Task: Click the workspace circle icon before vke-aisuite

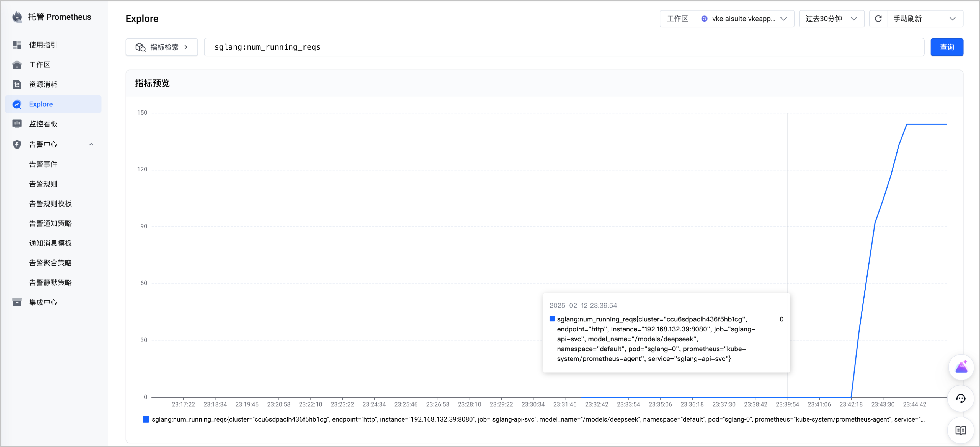Action: click(x=704, y=19)
